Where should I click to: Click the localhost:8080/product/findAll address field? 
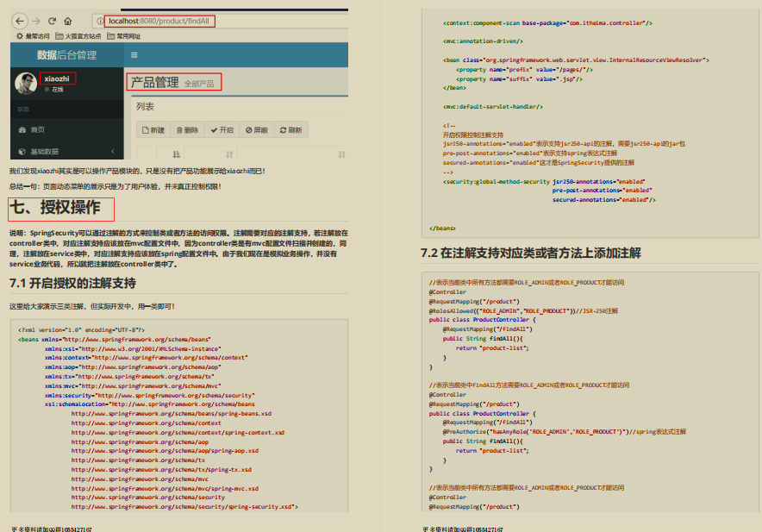[159, 21]
